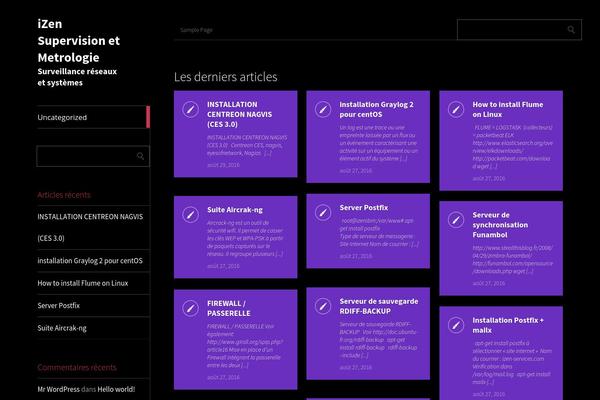Open the FIREWALL / PASSERELLE card title
Screen dimensions: 600x400
(229, 308)
